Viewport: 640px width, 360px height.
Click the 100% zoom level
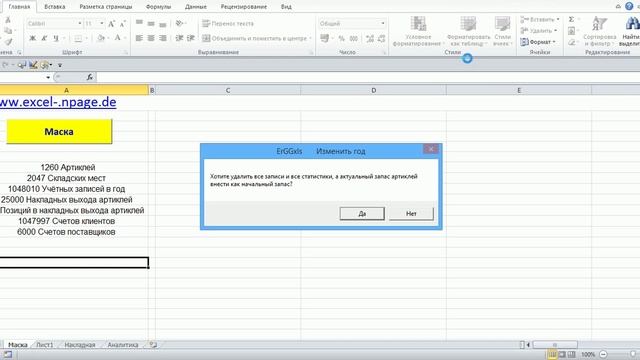pyautogui.click(x=588, y=354)
